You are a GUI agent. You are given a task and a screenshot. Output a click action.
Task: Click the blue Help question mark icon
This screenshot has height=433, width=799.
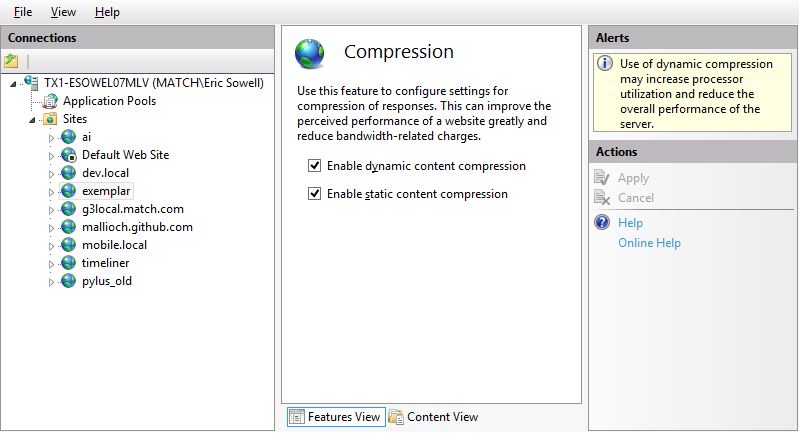click(602, 223)
